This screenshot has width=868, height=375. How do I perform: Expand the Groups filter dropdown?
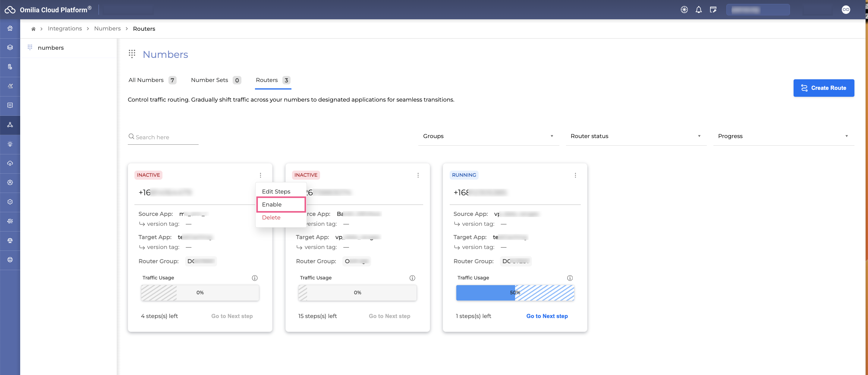point(488,136)
